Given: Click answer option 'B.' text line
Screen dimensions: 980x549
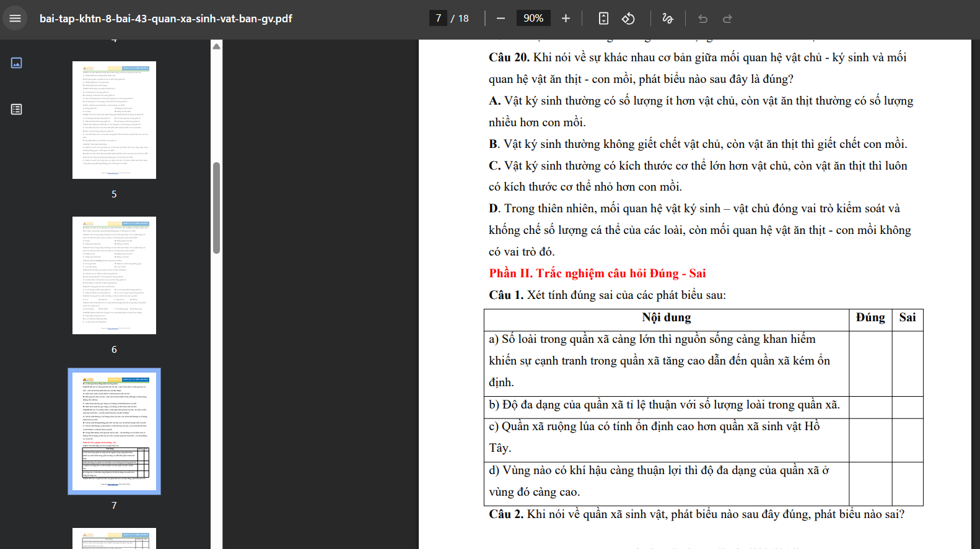Looking at the screenshot, I should click(698, 144).
